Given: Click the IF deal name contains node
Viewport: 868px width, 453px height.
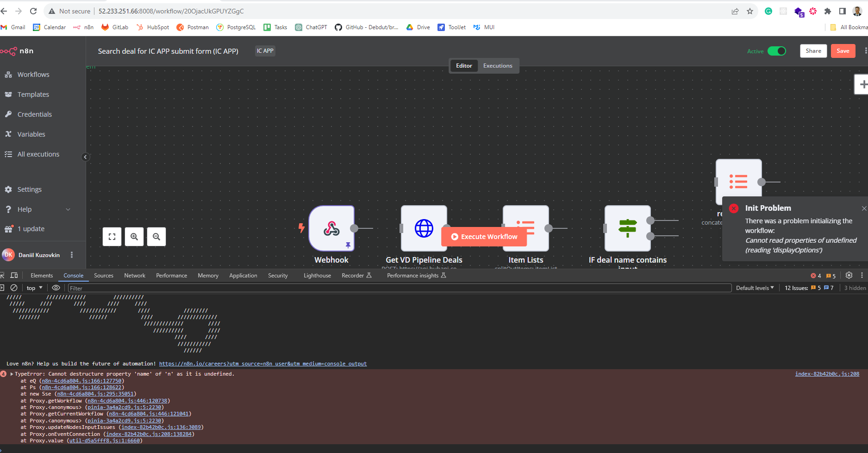Looking at the screenshot, I should coord(627,228).
